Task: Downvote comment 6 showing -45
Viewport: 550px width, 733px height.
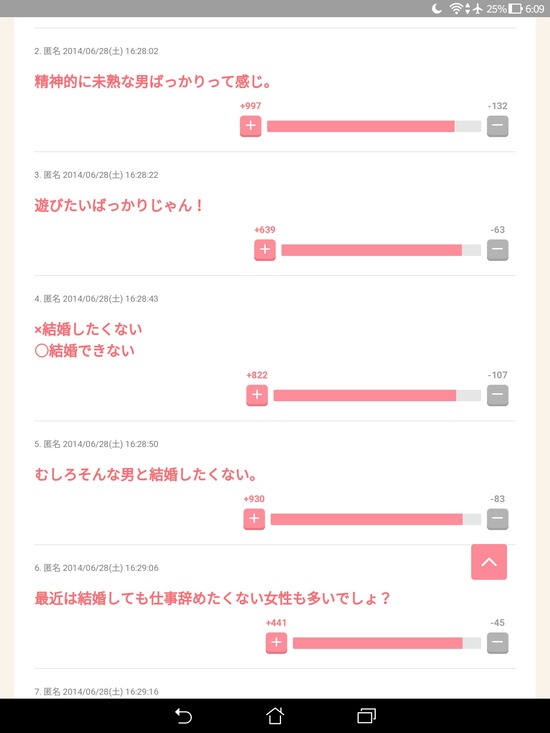Action: pos(497,643)
